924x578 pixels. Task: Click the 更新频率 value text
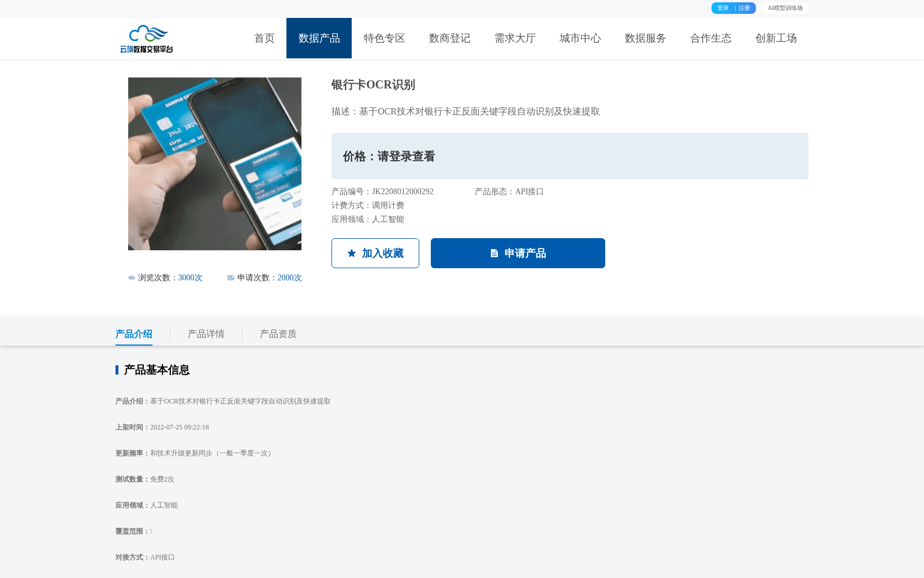[x=212, y=453]
